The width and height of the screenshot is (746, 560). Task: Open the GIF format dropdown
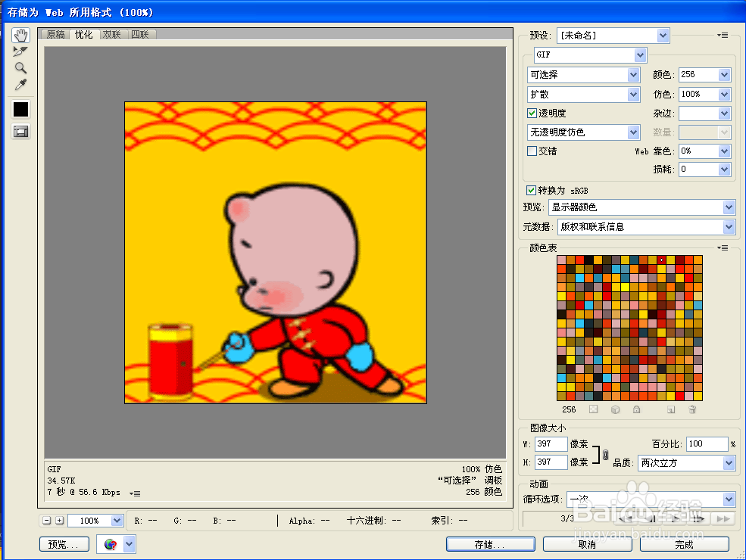click(641, 54)
